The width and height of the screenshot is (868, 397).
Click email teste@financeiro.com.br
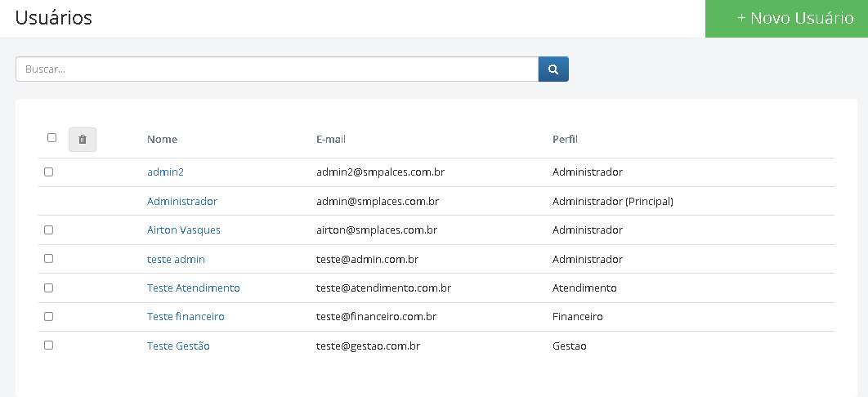click(x=377, y=317)
